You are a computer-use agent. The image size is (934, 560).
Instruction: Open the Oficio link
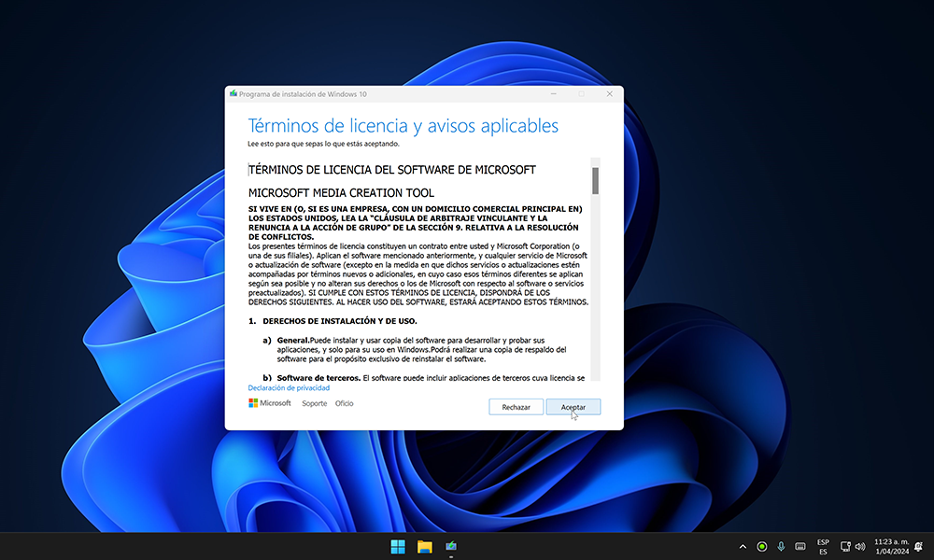coord(345,404)
